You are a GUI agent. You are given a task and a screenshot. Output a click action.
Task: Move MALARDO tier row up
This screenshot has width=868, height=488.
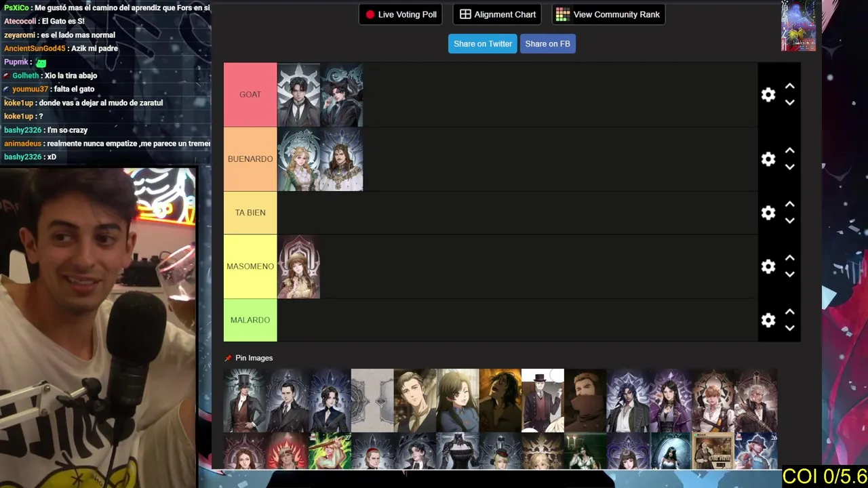click(x=789, y=312)
